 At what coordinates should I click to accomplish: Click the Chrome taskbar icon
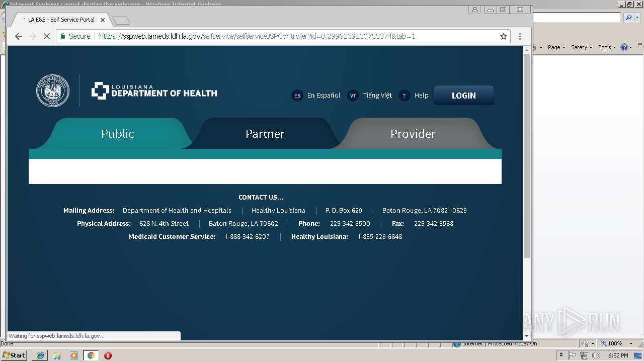click(91, 355)
